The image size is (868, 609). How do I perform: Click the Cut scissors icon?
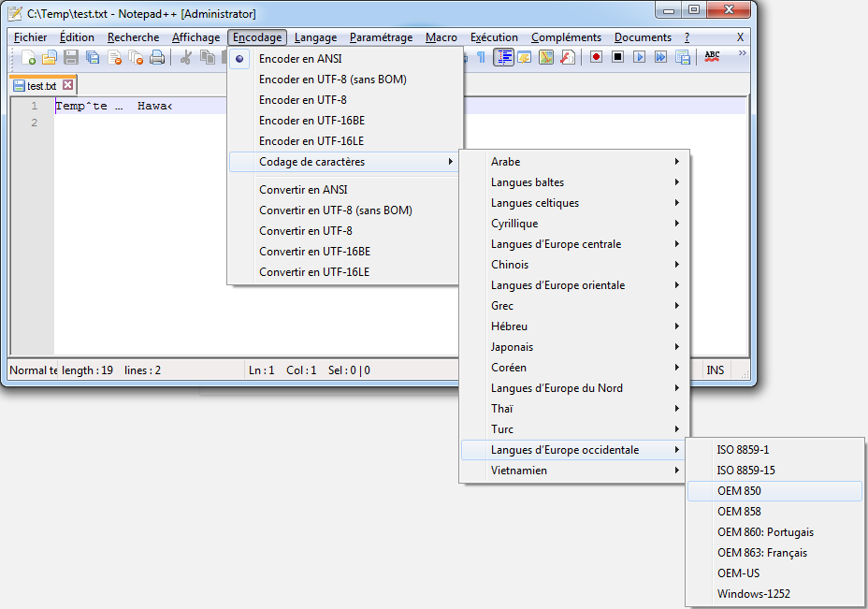[x=186, y=57]
